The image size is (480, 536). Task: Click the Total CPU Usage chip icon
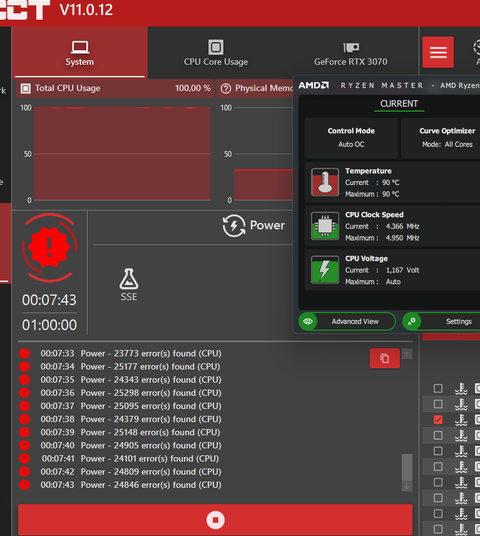click(25, 89)
